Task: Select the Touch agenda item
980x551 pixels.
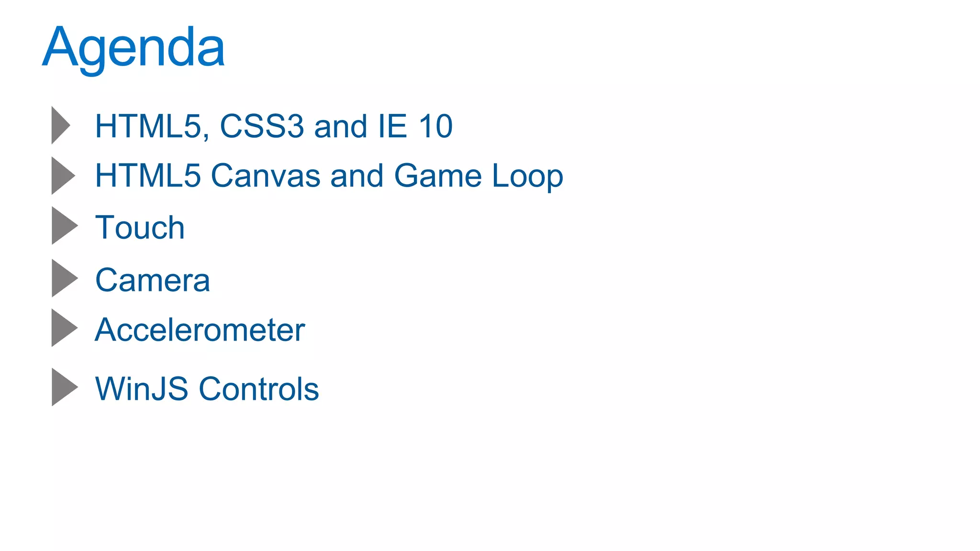Action: (140, 227)
